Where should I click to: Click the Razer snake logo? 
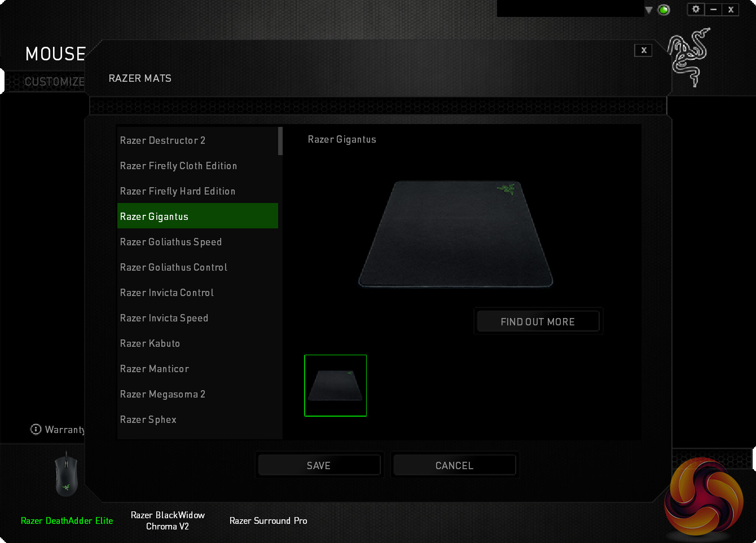pos(688,58)
